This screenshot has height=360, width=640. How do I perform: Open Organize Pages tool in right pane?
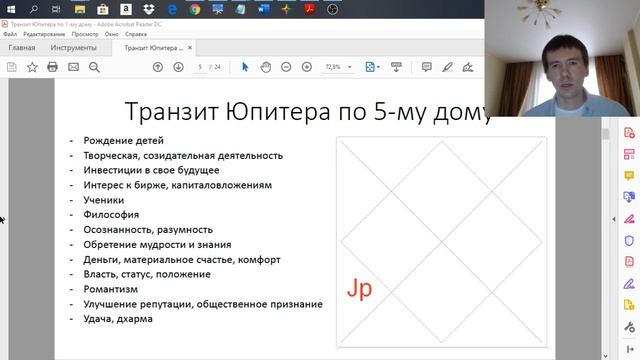(x=629, y=154)
